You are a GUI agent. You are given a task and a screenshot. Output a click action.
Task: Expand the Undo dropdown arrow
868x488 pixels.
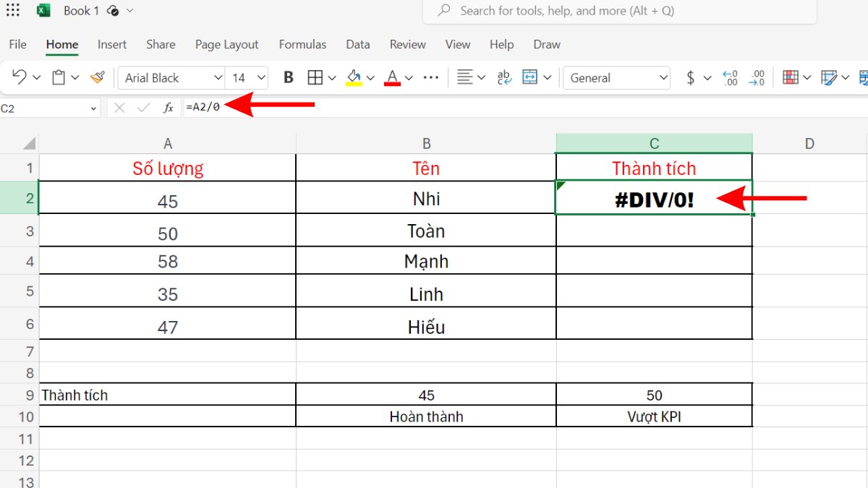point(35,77)
